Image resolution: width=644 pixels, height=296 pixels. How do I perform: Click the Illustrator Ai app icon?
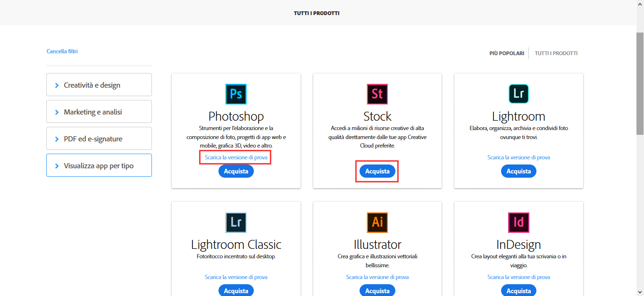tap(376, 222)
